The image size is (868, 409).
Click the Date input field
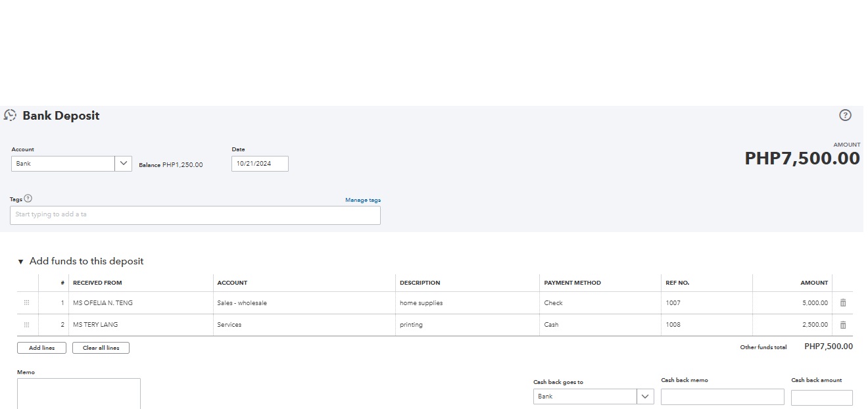tap(260, 164)
